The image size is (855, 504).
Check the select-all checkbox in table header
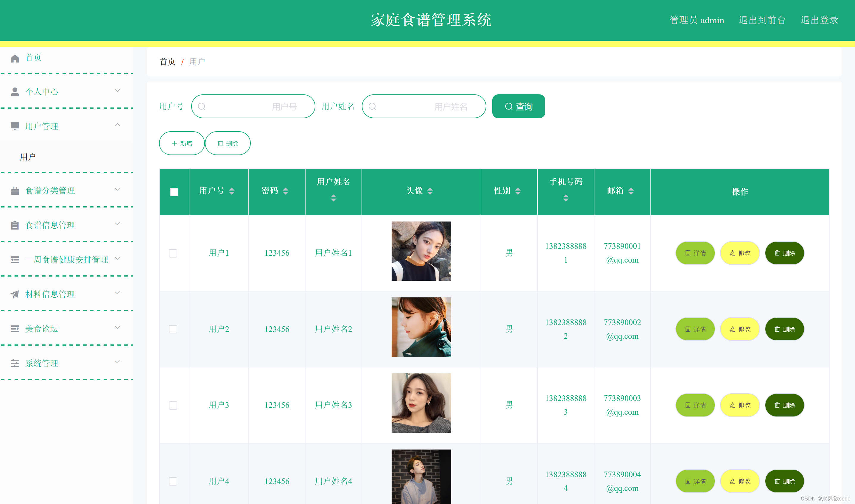click(174, 192)
